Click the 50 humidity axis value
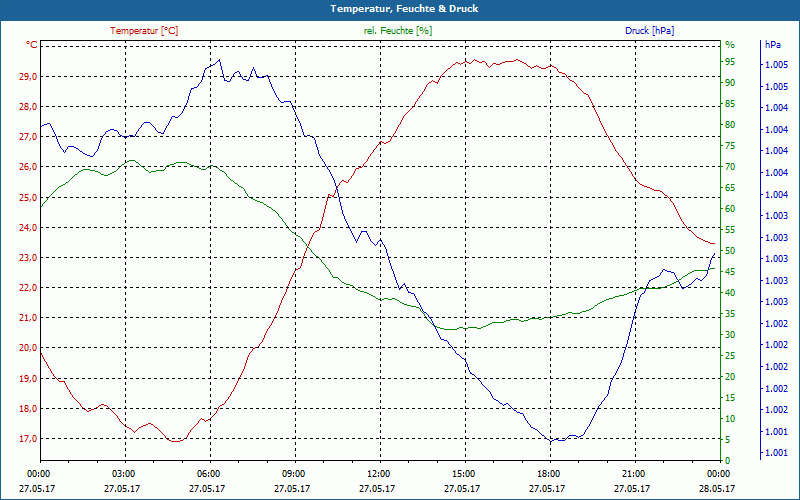This screenshot has height=500, width=800. (x=730, y=251)
